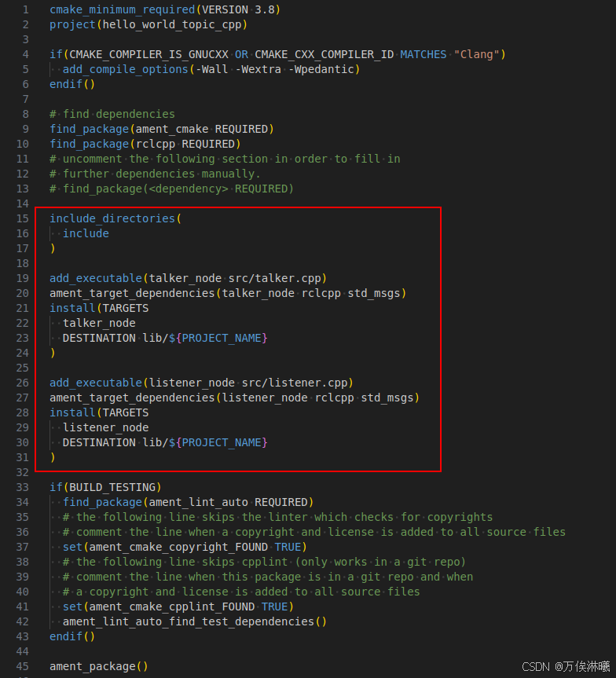
Task: Click "ament_package()" on line 45
Action: click(99, 666)
